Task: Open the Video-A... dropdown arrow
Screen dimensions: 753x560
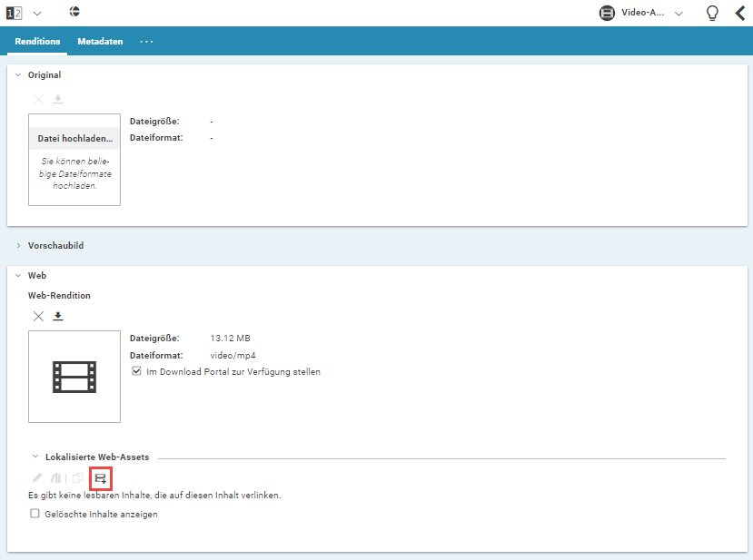Action: pyautogui.click(x=679, y=14)
